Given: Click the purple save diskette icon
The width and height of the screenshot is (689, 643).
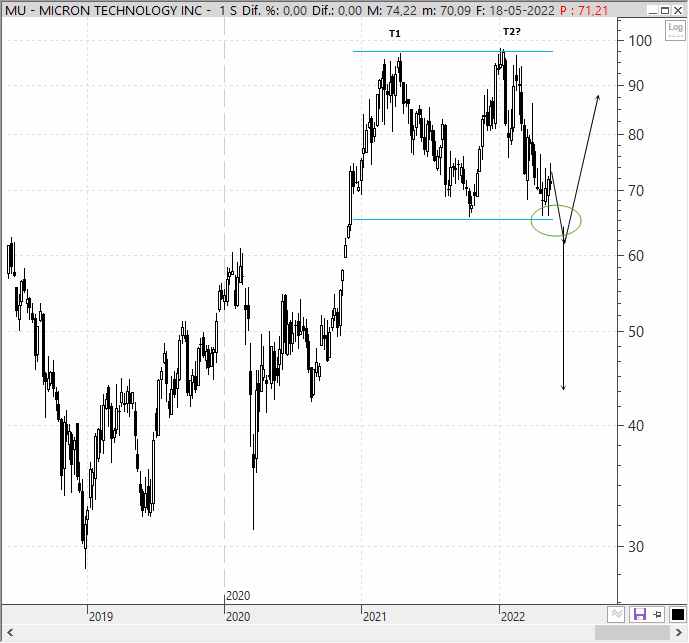Looking at the screenshot, I should (639, 614).
